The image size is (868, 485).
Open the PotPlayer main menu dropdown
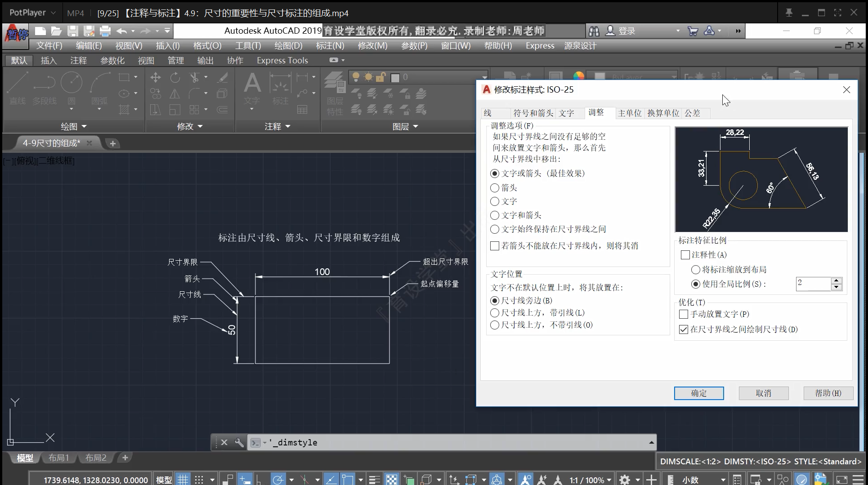pyautogui.click(x=32, y=13)
